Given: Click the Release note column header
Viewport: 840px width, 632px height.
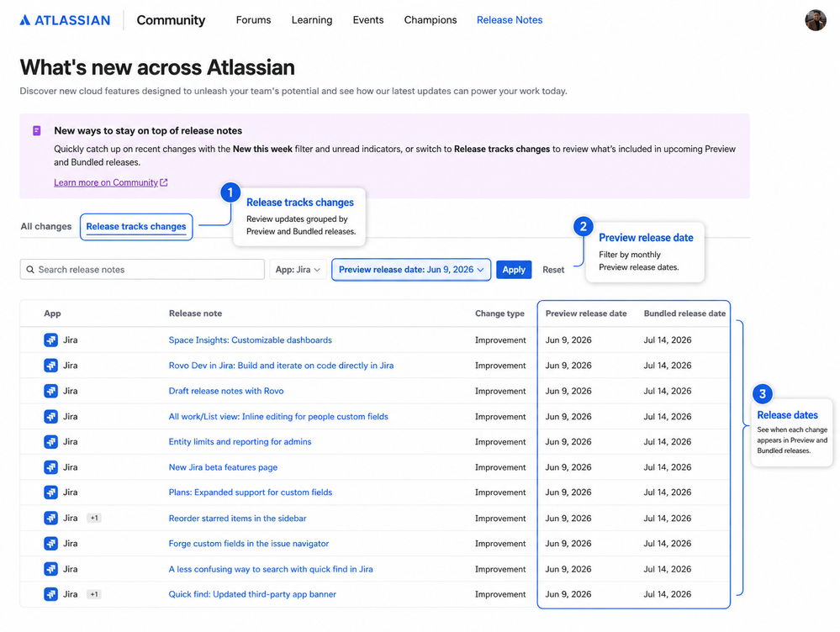Looking at the screenshot, I should click(196, 313).
